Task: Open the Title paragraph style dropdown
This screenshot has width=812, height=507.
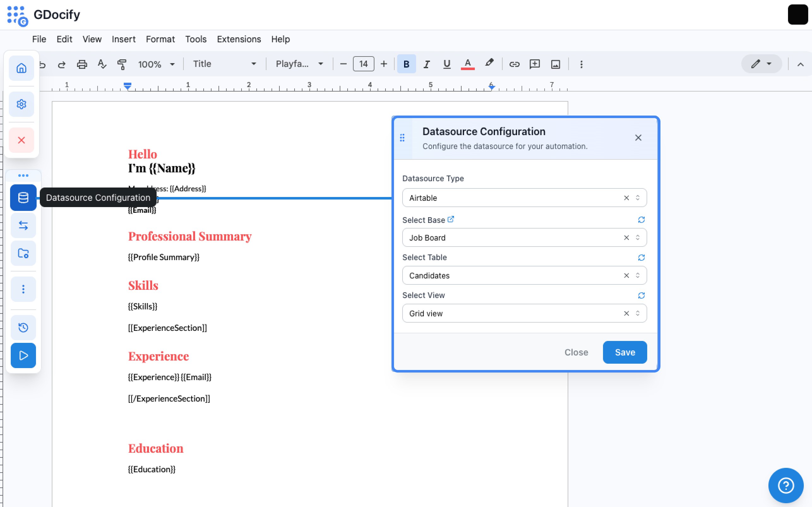Action: 224,64
